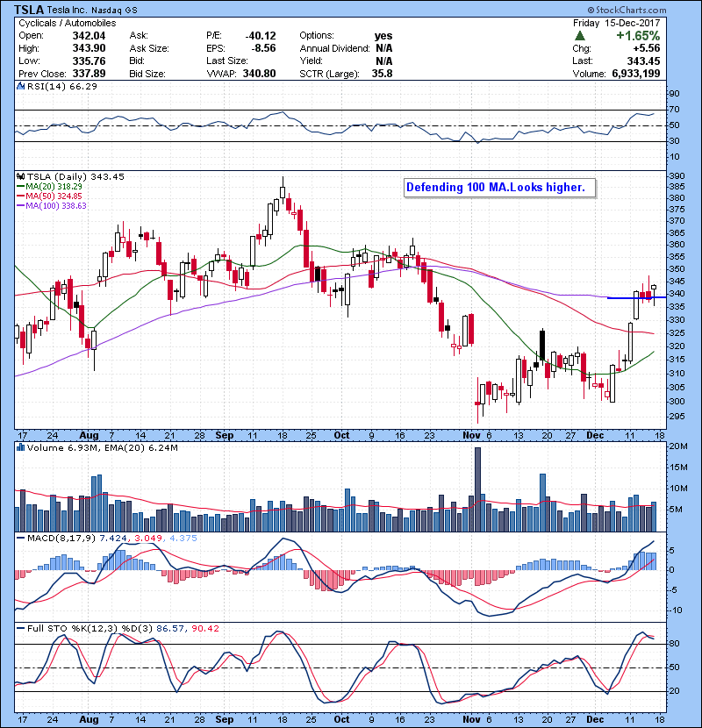Click the Oct label on price chart axis
The image size is (702, 728).
tap(341, 436)
